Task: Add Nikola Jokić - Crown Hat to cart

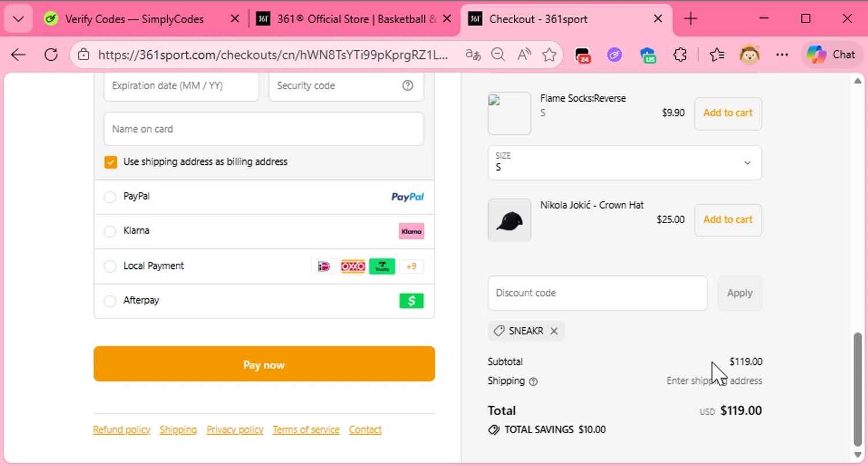Action: (728, 220)
